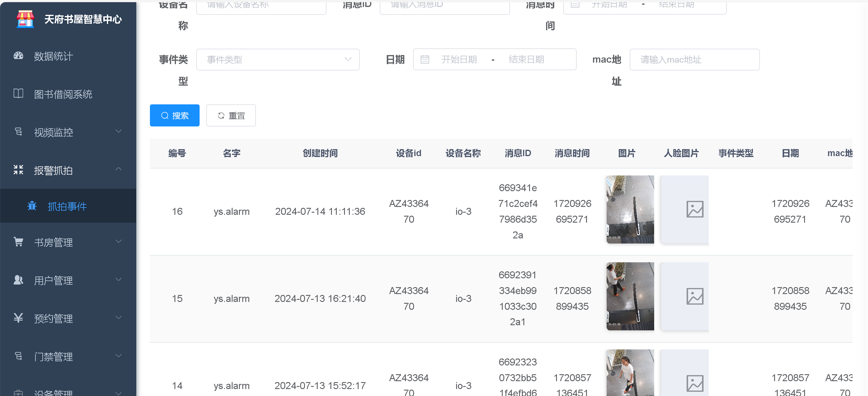868x396 pixels.
Task: Click the book icon beside 图书借阅系统
Action: tap(18, 93)
